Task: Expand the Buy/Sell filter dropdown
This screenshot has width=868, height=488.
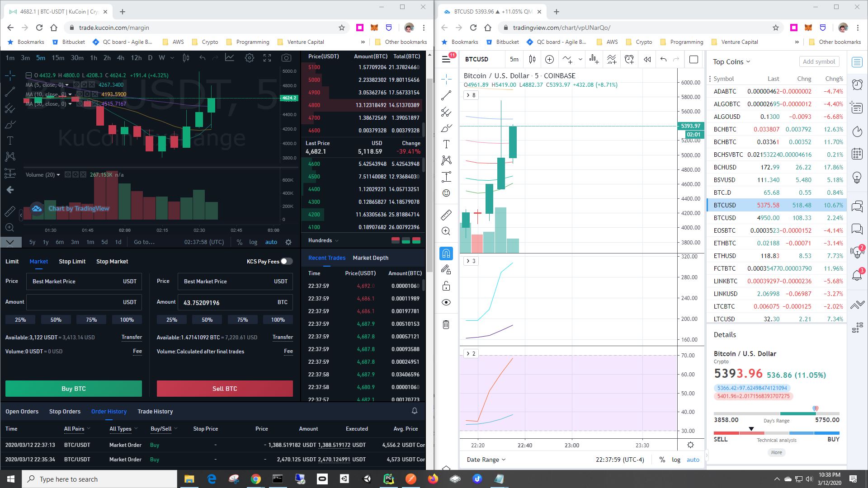Action: point(164,428)
